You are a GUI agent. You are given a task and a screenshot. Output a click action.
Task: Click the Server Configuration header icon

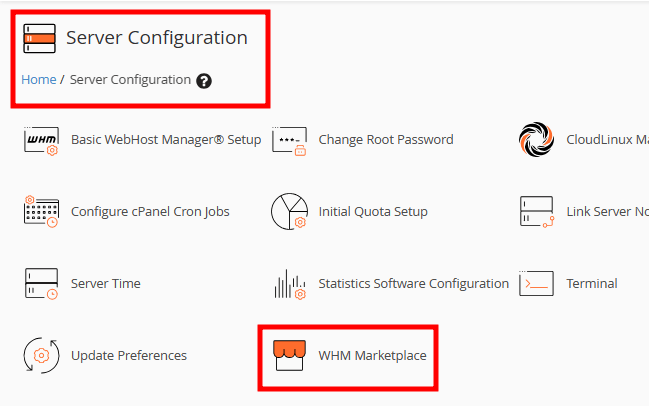(39, 38)
